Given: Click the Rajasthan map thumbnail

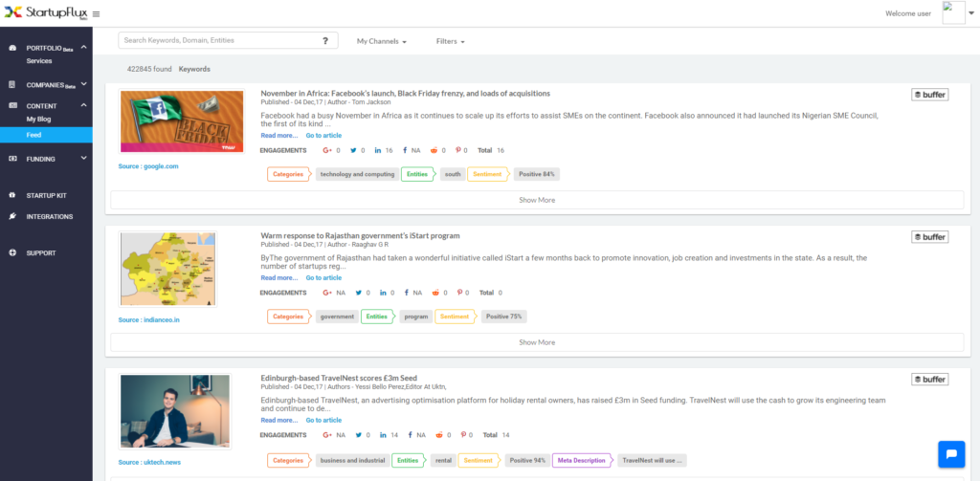Looking at the screenshot, I should (x=167, y=269).
